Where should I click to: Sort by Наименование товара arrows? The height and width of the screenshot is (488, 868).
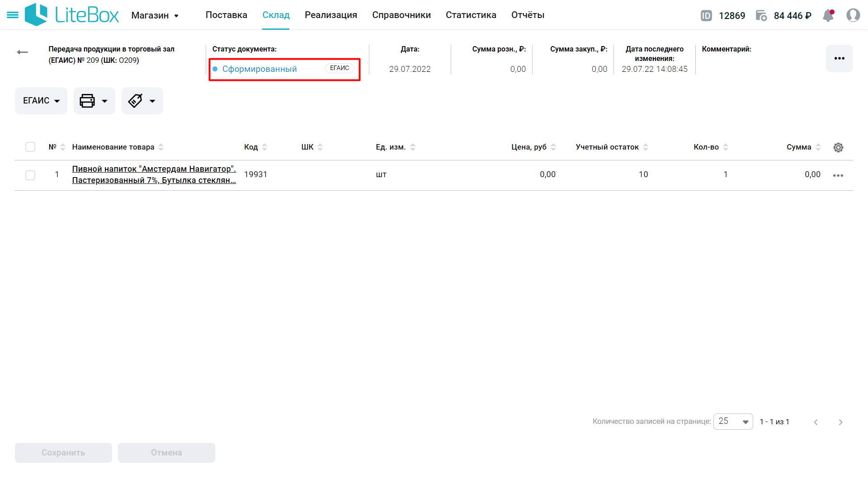pyautogui.click(x=161, y=147)
